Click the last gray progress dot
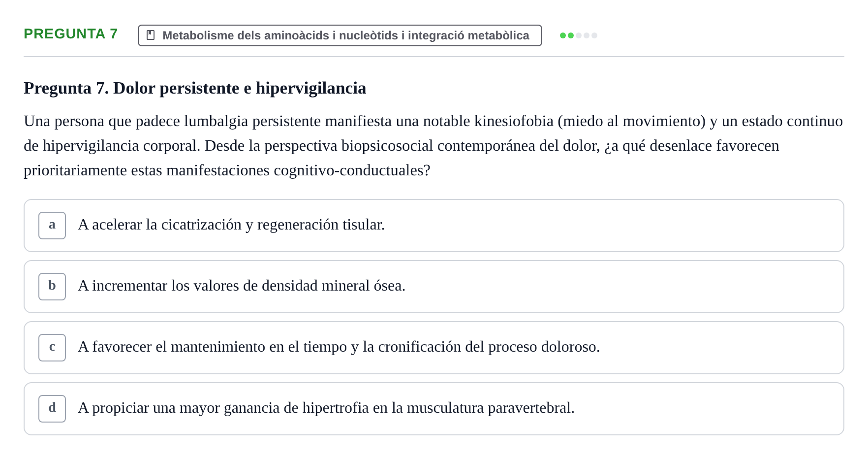 (594, 35)
